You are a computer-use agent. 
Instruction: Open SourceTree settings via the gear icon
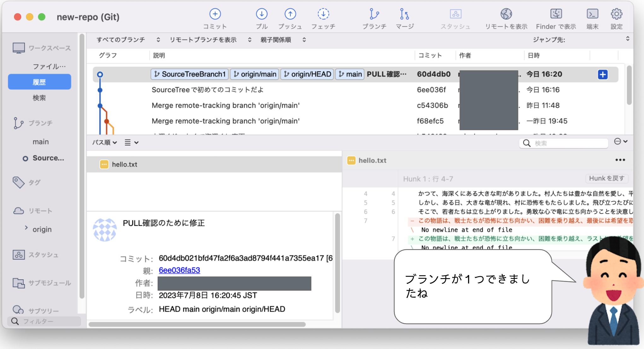tap(616, 17)
